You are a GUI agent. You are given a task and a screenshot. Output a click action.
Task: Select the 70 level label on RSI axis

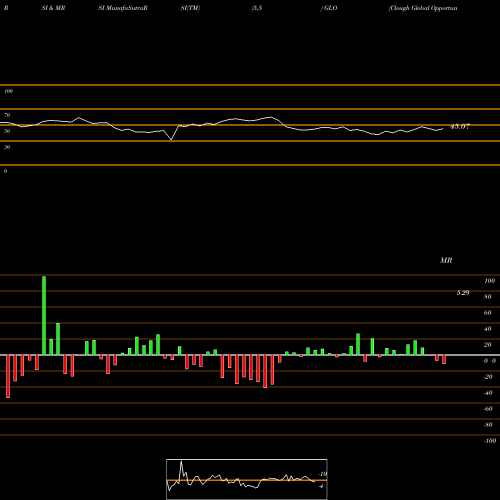(7, 115)
